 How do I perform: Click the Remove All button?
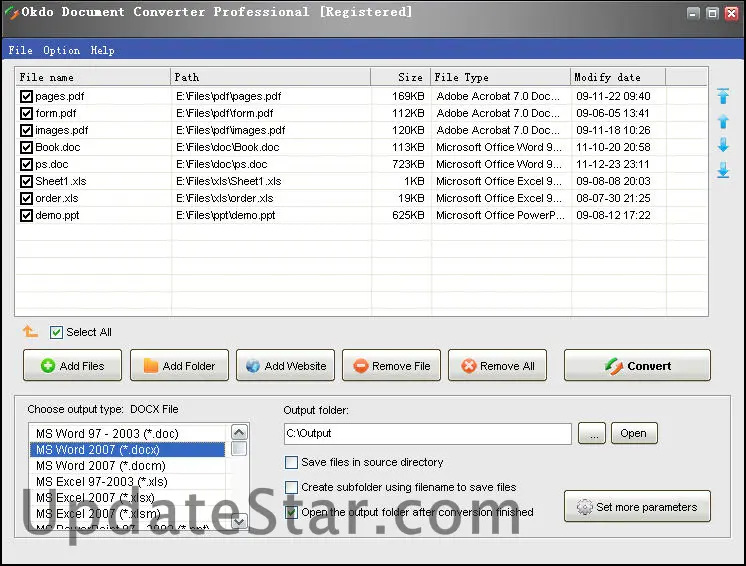pos(497,366)
